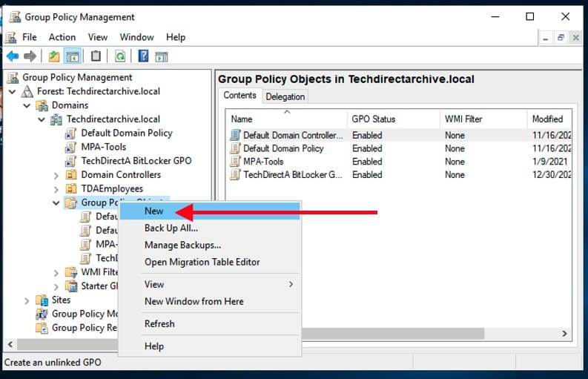The image size is (588, 379).
Task: Collapse the Domains tree node
Action: (27, 105)
